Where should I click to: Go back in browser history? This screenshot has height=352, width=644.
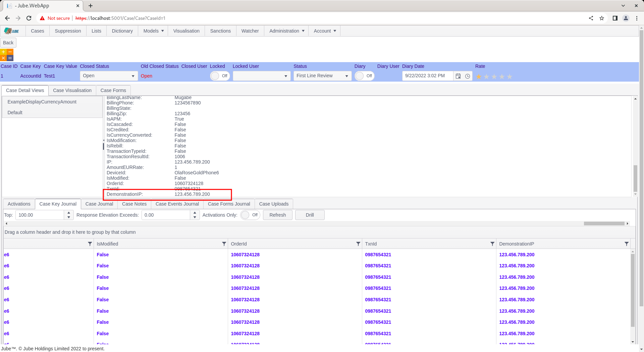7,18
